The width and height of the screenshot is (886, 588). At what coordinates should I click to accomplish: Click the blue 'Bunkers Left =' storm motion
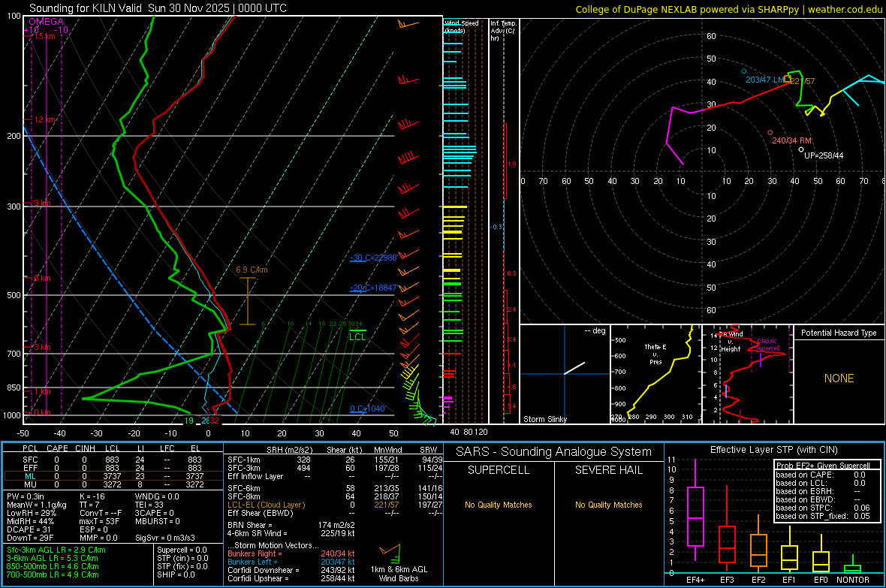[291, 562]
